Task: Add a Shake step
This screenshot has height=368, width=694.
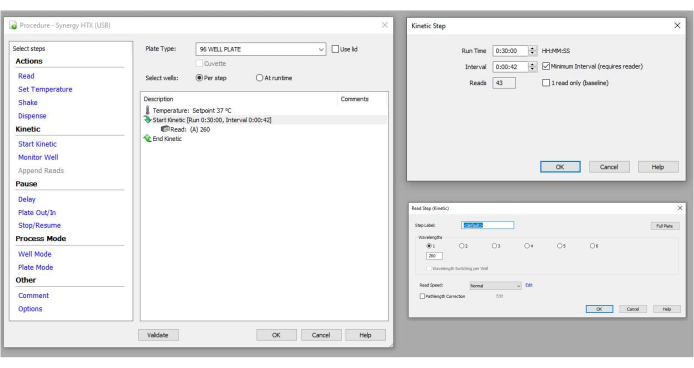Action: tap(28, 103)
